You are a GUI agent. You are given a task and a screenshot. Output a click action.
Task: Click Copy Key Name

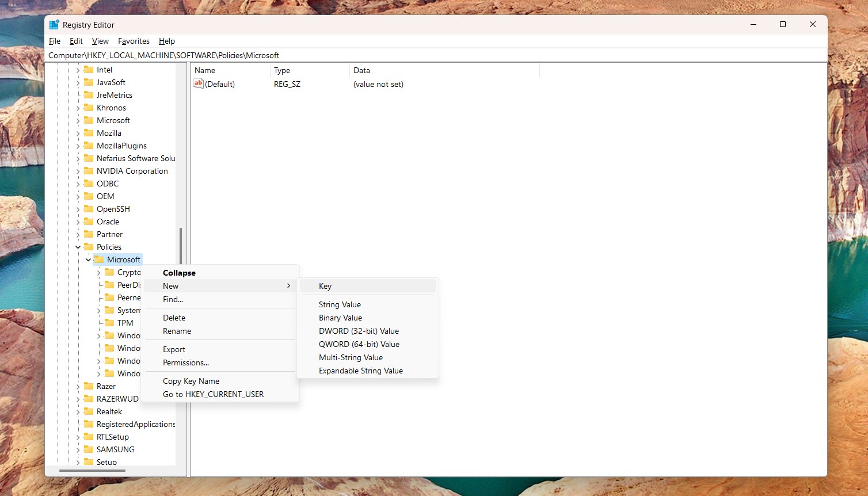coord(220,381)
